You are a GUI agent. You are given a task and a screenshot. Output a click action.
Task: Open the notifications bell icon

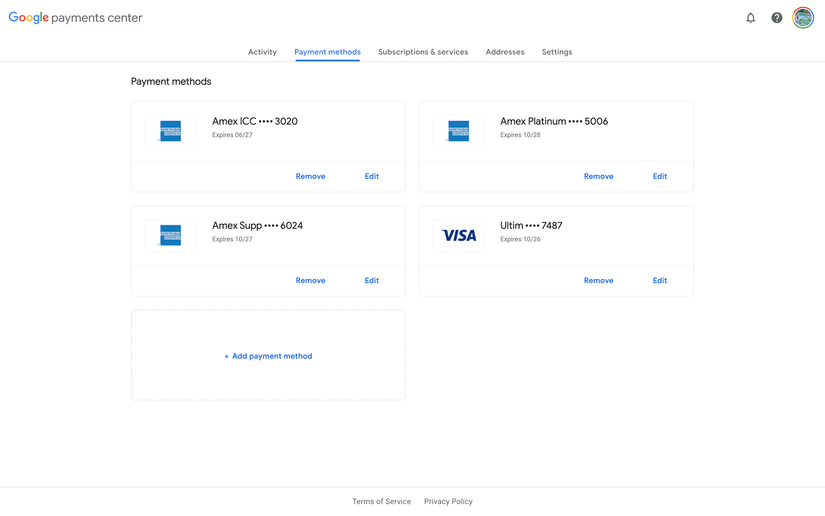pyautogui.click(x=750, y=18)
